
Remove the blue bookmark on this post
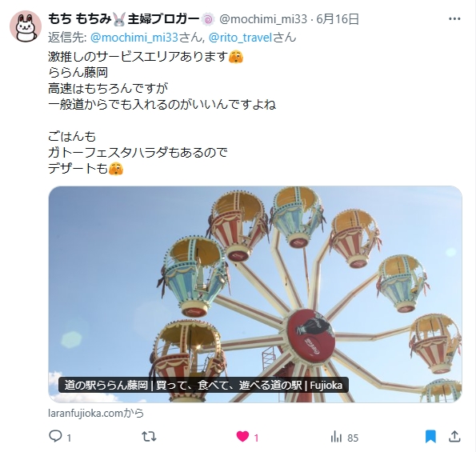(430, 437)
